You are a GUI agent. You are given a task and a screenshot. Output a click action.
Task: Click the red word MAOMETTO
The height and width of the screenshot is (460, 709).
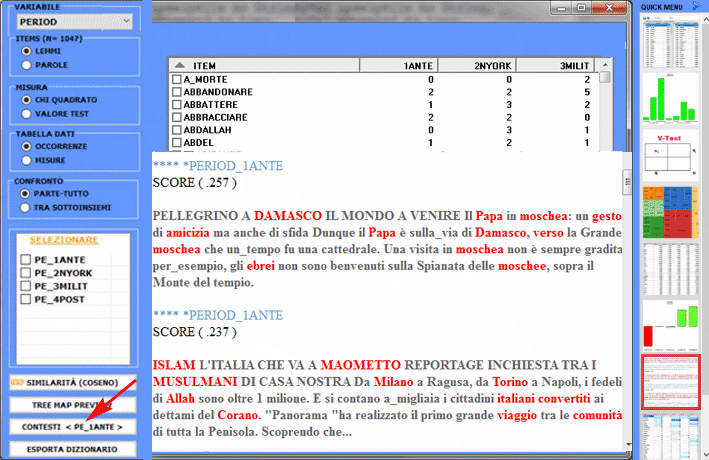pos(360,365)
